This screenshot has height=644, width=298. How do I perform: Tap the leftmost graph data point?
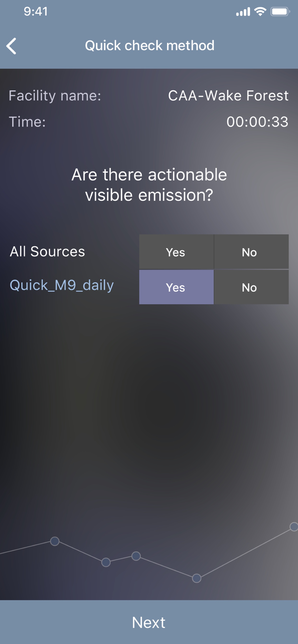coord(55,541)
